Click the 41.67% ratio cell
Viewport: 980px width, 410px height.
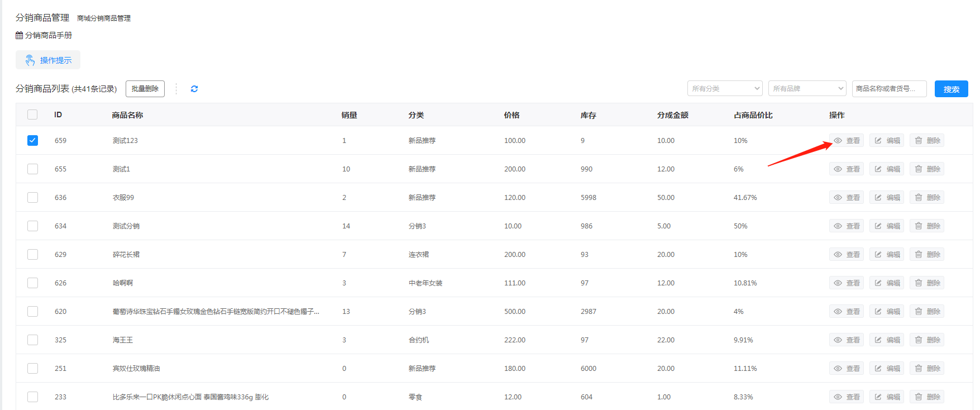point(745,197)
